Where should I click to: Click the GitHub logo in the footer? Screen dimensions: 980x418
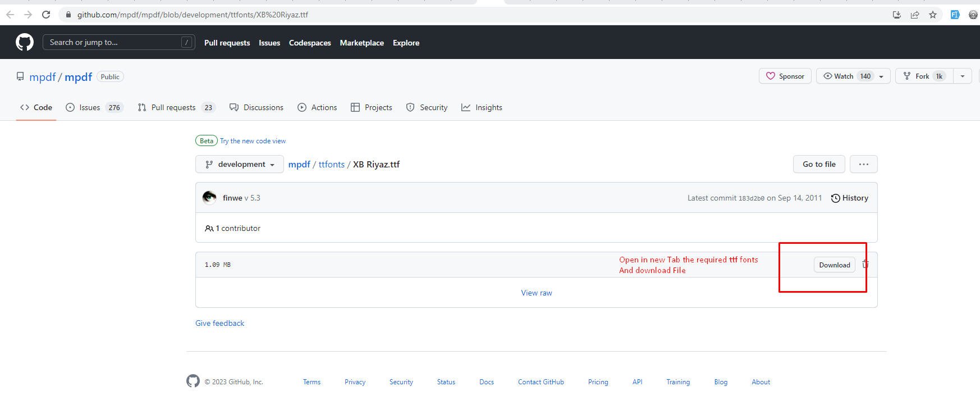coord(193,381)
